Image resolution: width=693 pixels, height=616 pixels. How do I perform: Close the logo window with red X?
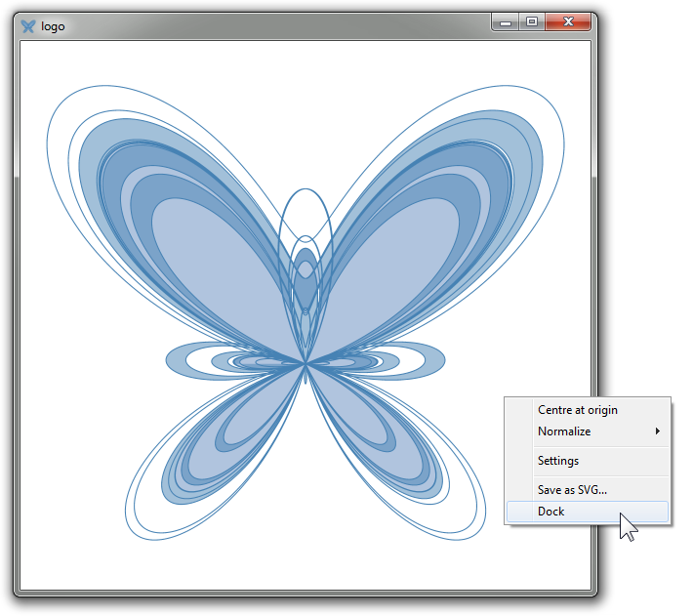[570, 21]
